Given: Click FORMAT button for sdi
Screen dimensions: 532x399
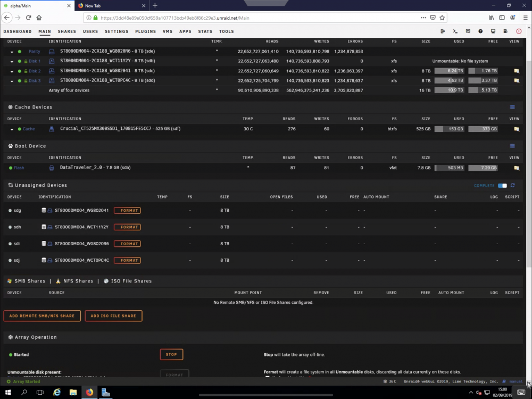Looking at the screenshot, I should click(127, 244).
